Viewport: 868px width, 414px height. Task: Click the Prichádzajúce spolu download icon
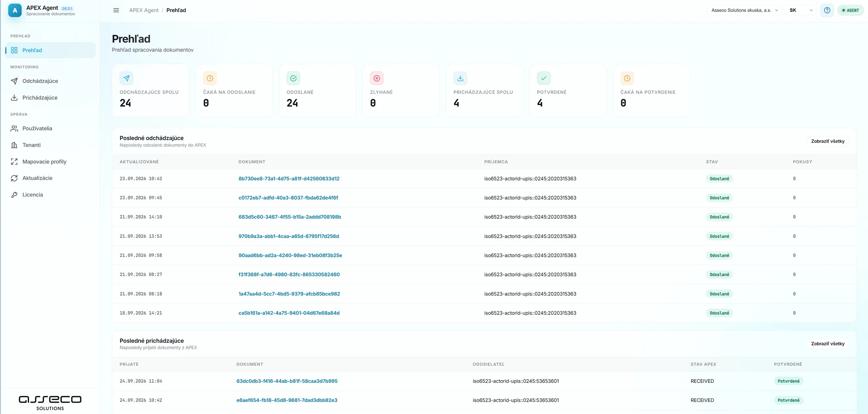460,78
